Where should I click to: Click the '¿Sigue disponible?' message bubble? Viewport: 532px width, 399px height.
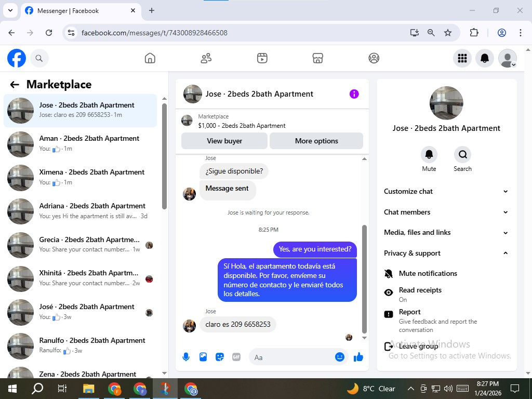point(234,171)
